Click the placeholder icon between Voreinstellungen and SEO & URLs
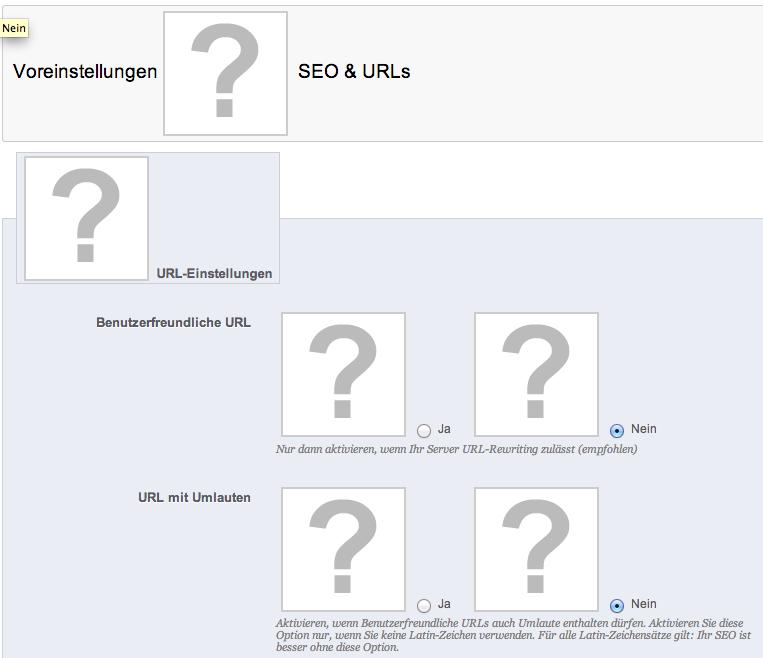 coord(225,73)
